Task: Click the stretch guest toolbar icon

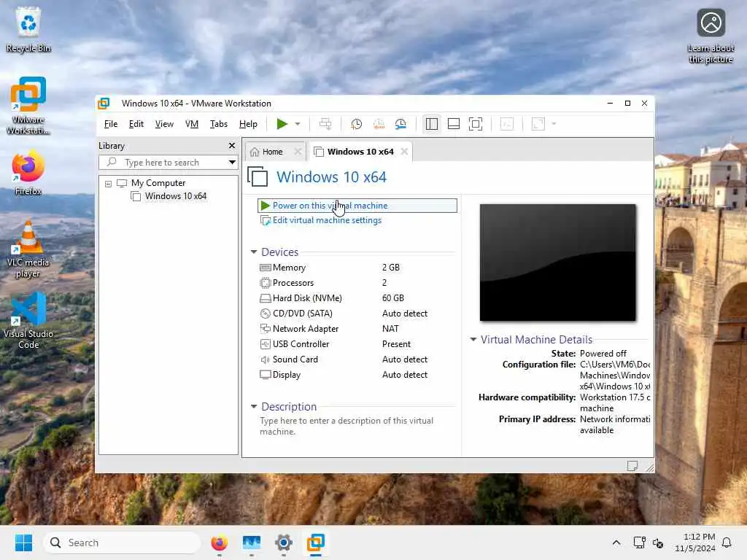Action: pos(538,124)
